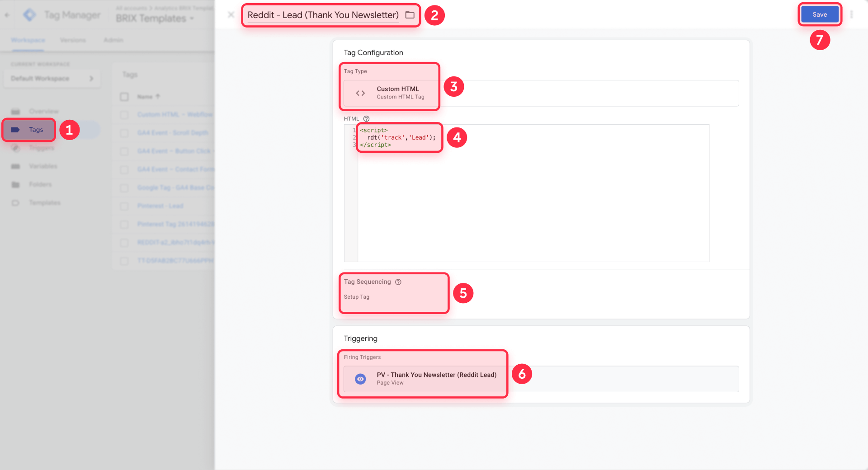Check the Pinterest - Lead tag checkbox
868x470 pixels.
(x=124, y=206)
